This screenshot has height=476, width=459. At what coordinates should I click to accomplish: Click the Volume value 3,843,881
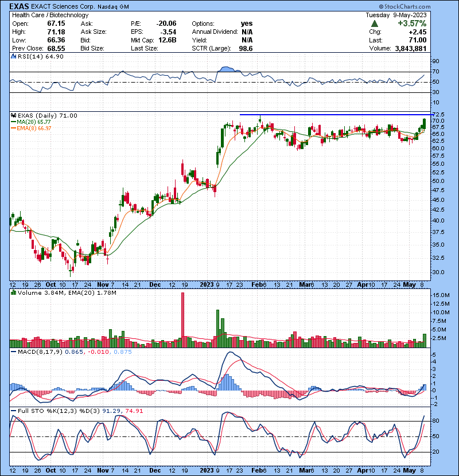pyautogui.click(x=411, y=49)
